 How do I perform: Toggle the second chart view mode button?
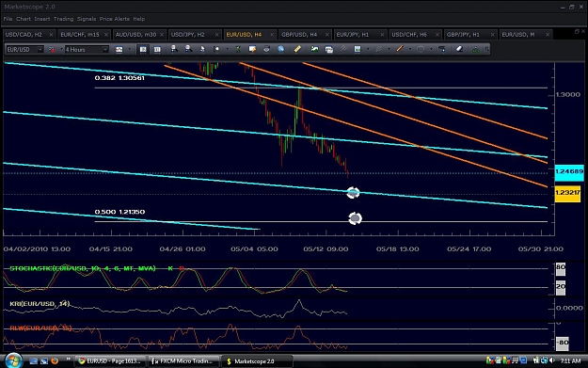157,50
